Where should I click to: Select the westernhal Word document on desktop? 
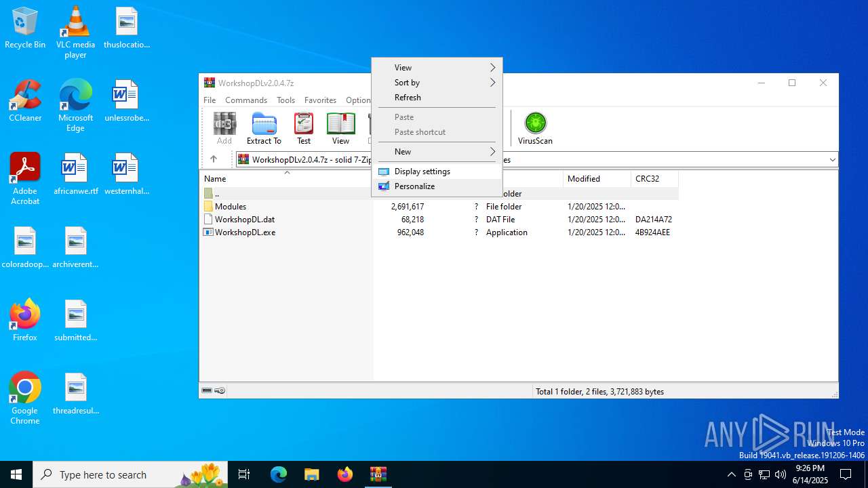pos(127,174)
